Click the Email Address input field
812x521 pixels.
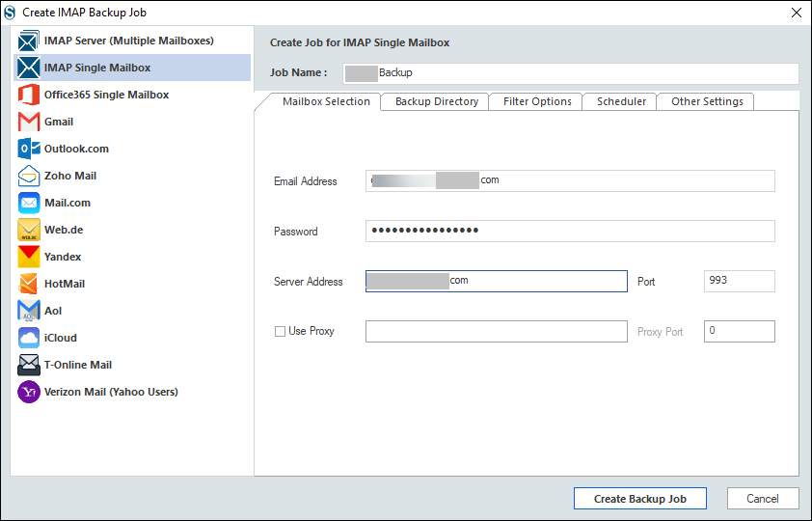click(570, 180)
